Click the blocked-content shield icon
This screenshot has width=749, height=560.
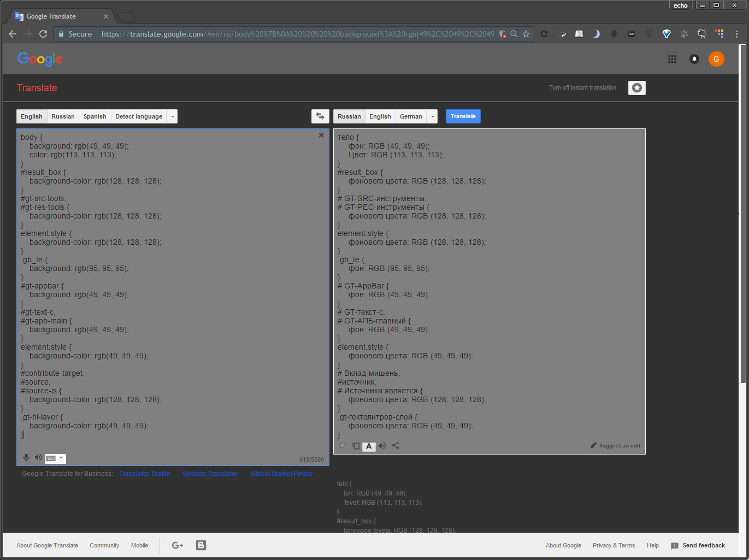pyautogui.click(x=503, y=34)
